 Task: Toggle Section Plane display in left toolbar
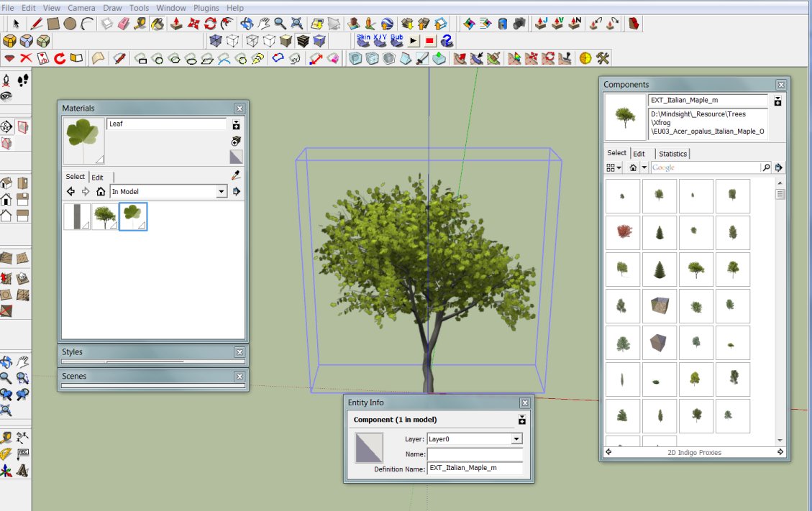coord(22,127)
